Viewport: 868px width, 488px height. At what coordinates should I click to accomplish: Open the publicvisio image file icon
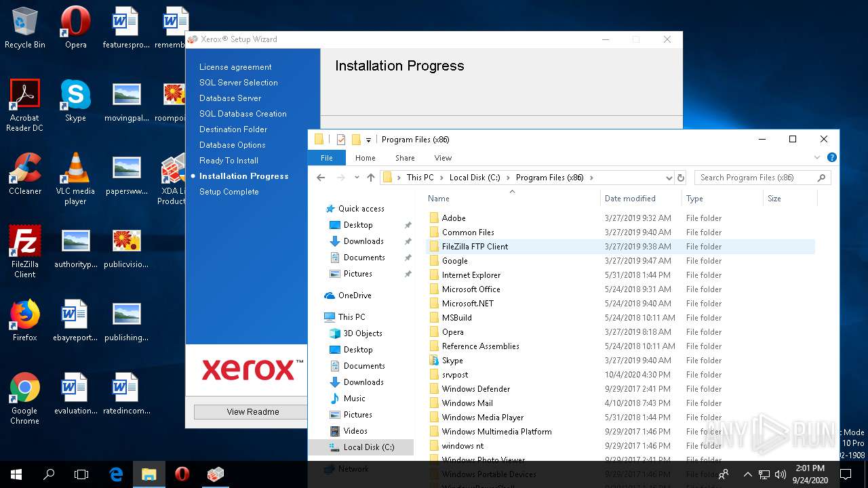click(x=126, y=248)
